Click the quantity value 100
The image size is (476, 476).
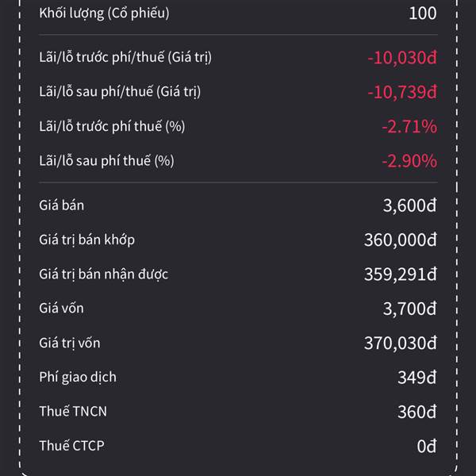click(x=423, y=13)
